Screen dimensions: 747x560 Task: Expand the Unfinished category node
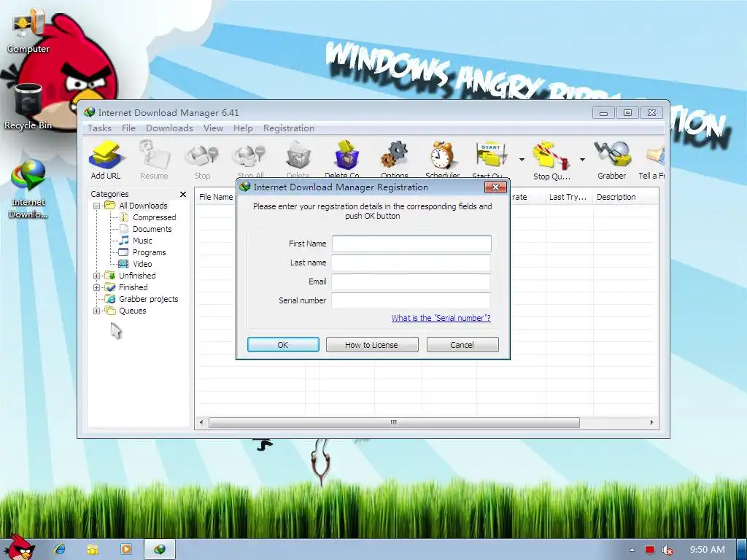(x=97, y=276)
